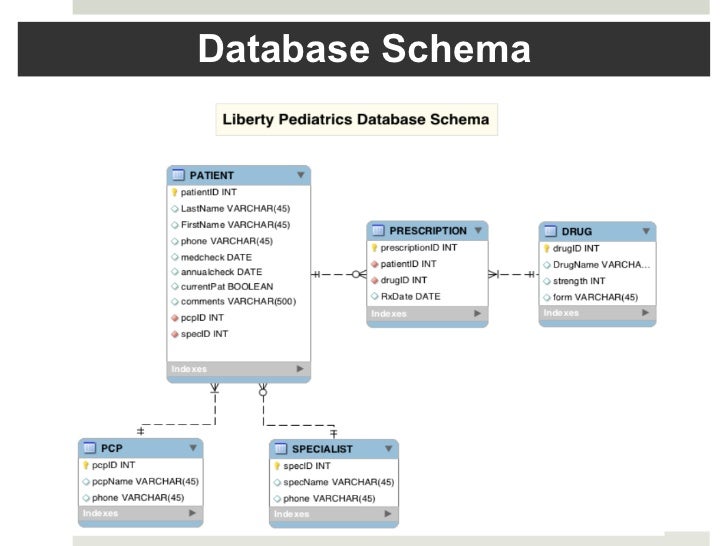Select the PRESCRIPTION to DRUG relationship line
Image resolution: width=728 pixels, height=546 pixels.
(x=513, y=274)
